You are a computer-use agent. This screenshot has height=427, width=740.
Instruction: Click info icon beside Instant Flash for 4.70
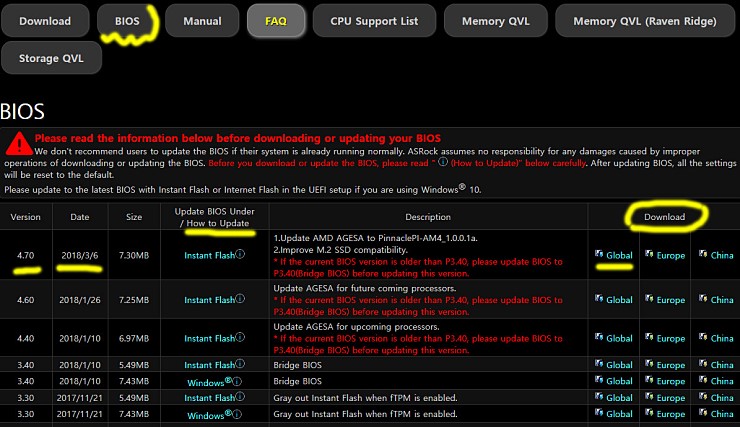coord(240,254)
